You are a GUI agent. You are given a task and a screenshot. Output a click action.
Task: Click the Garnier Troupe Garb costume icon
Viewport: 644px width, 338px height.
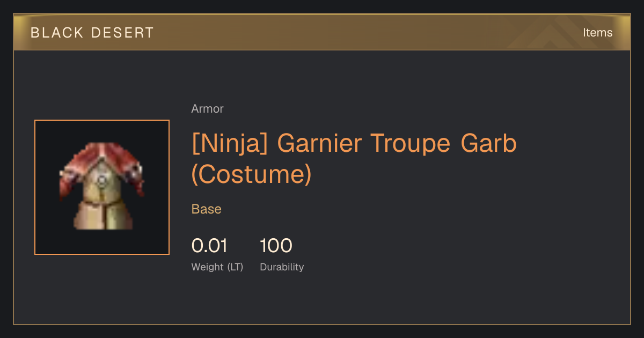[102, 187]
